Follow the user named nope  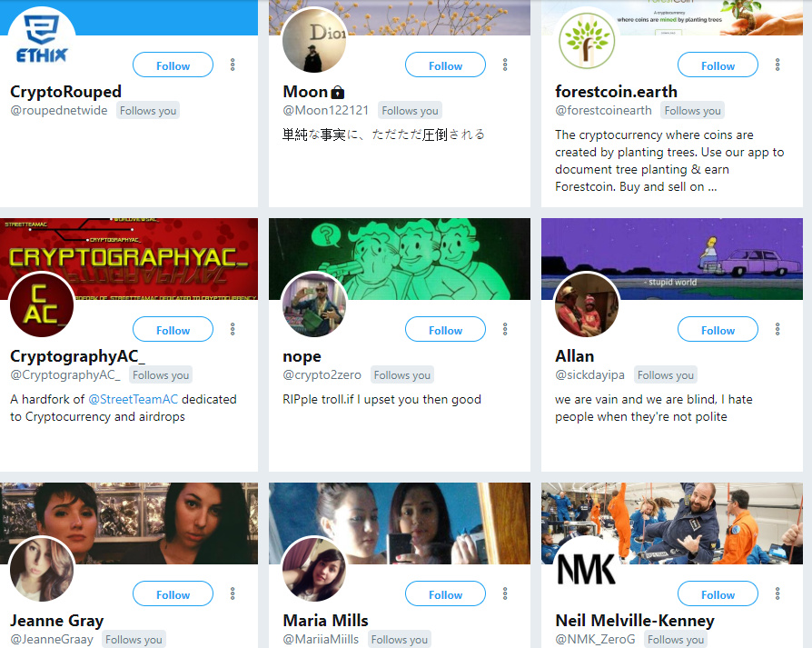pyautogui.click(x=445, y=329)
